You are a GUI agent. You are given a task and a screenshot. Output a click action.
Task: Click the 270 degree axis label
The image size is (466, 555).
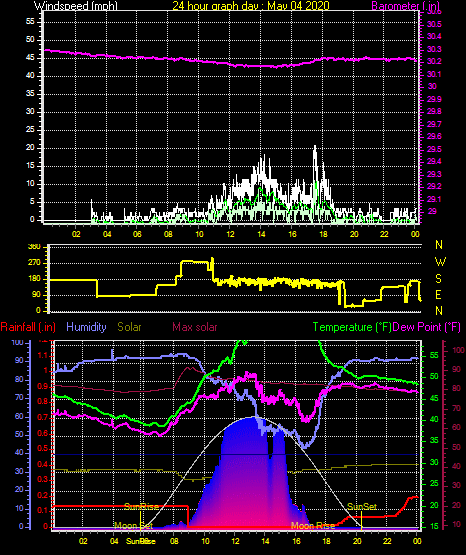(x=36, y=263)
